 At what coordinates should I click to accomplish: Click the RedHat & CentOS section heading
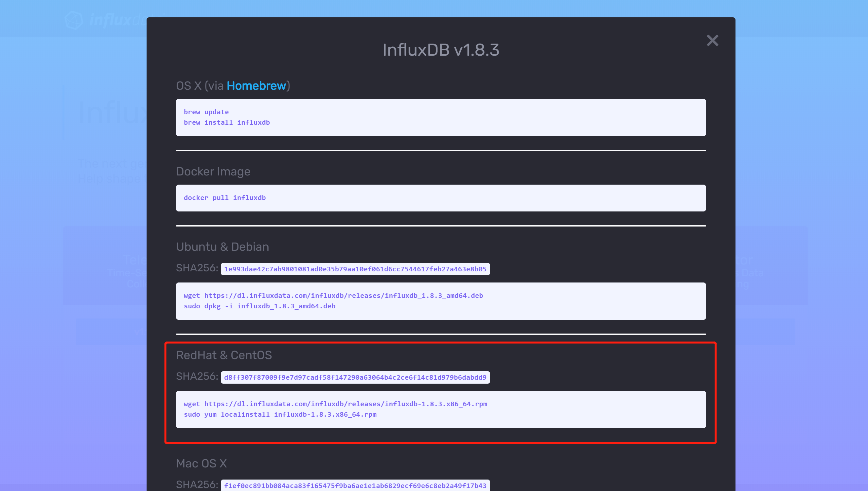point(223,355)
